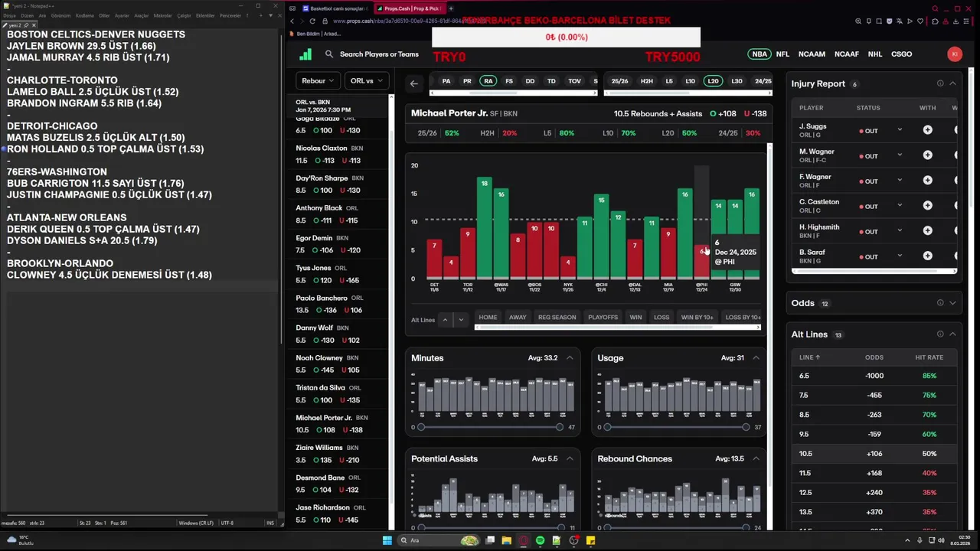Open the ORL vs matchup dropdown
This screenshot has height=551, width=980.
click(x=367, y=80)
